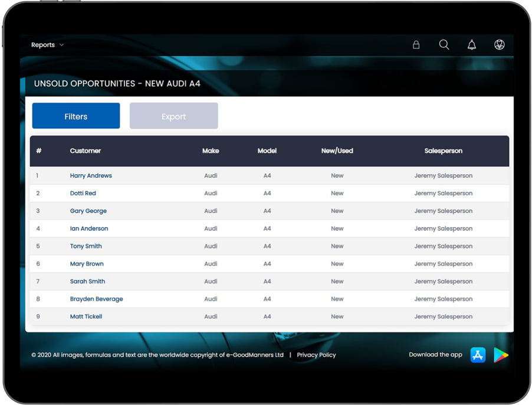Open notifications bell icon

472,45
